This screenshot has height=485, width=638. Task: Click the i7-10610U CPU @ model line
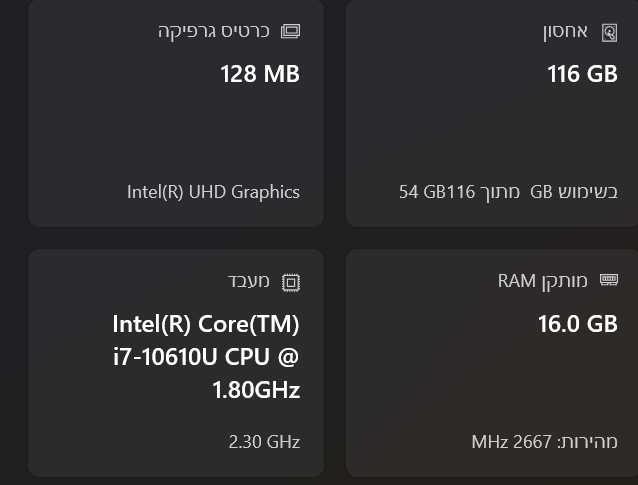click(x=206, y=357)
